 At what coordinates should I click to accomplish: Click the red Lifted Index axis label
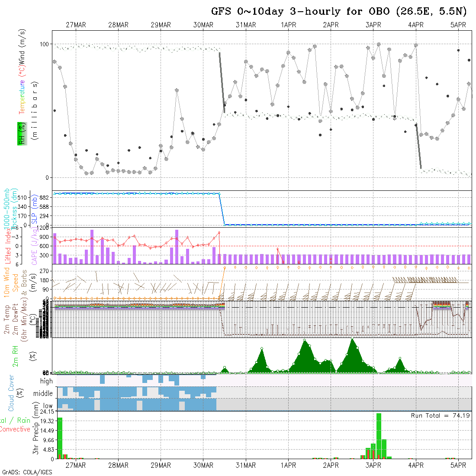[8, 246]
